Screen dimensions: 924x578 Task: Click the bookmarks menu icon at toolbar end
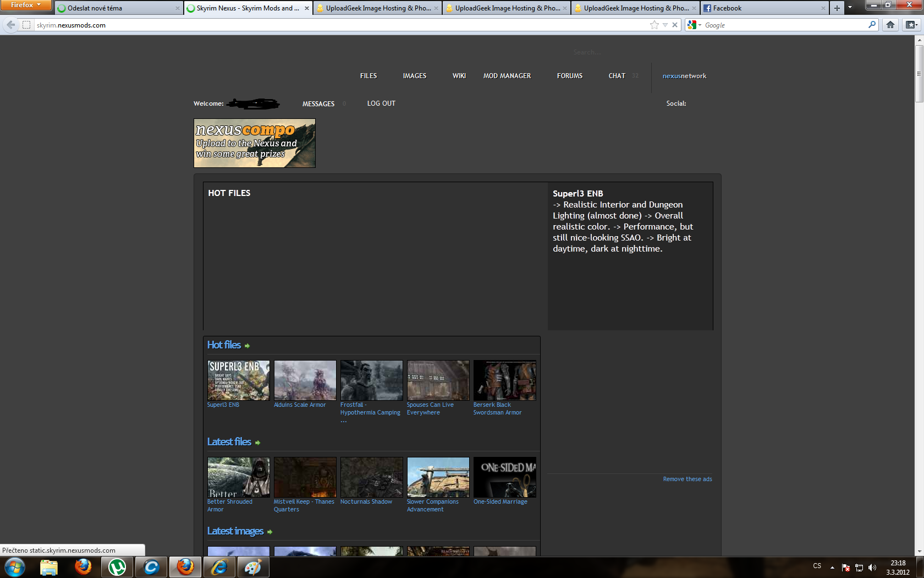[x=911, y=25]
